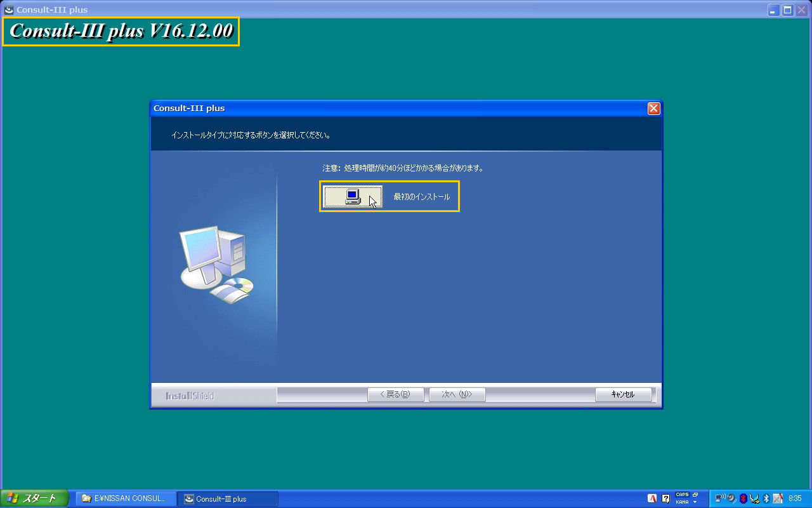The image size is (812, 508).
Task: Click the インストールタイプ instruction text
Action: (251, 135)
